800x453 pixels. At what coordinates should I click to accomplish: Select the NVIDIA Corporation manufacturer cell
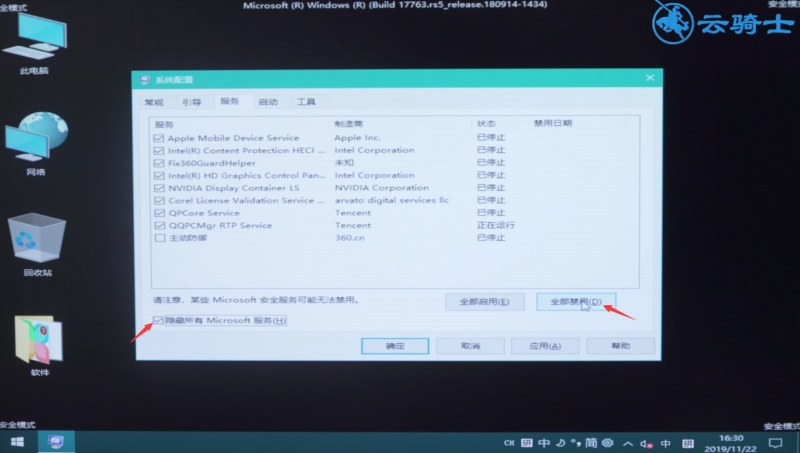(382, 188)
